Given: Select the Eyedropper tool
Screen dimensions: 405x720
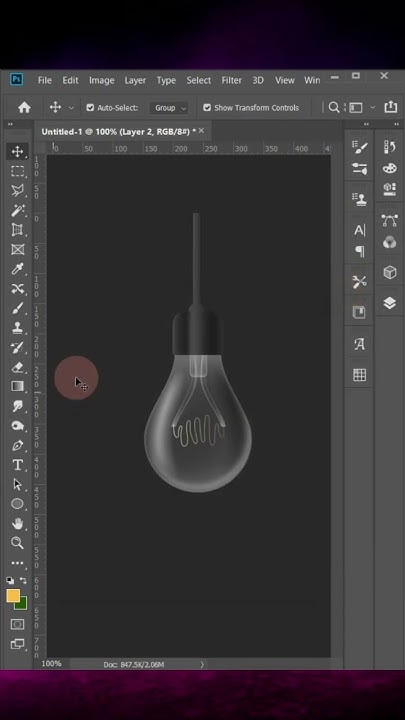Looking at the screenshot, I should 17,269.
